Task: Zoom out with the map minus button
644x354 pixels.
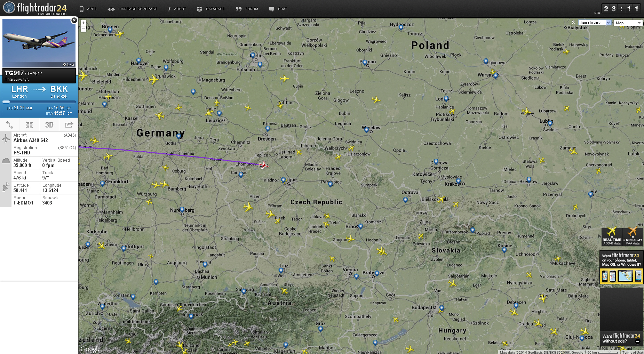Action: click(84, 29)
